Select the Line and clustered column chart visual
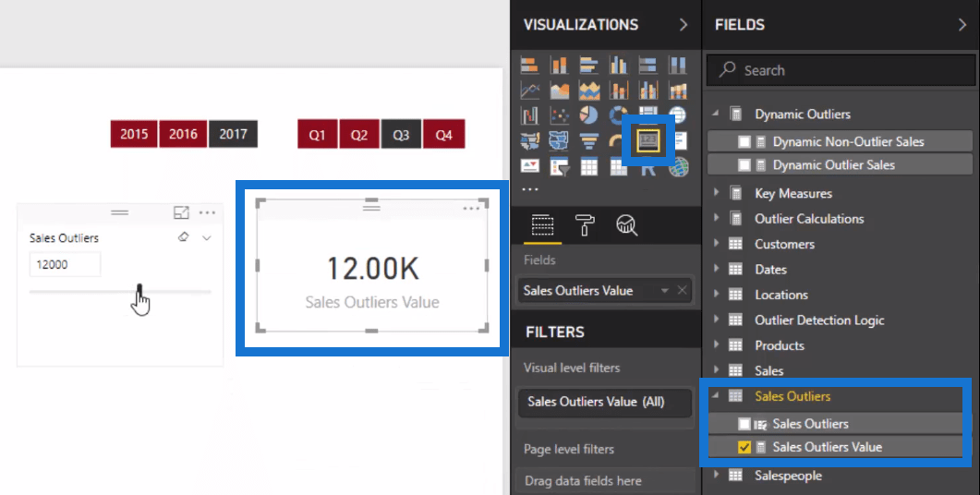This screenshot has width=980, height=495. [x=648, y=90]
